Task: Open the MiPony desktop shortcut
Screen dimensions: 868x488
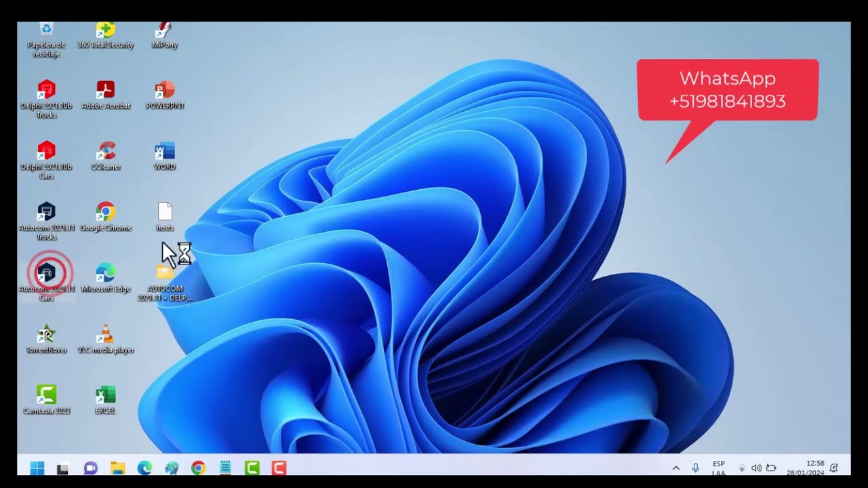Action: 164,36
